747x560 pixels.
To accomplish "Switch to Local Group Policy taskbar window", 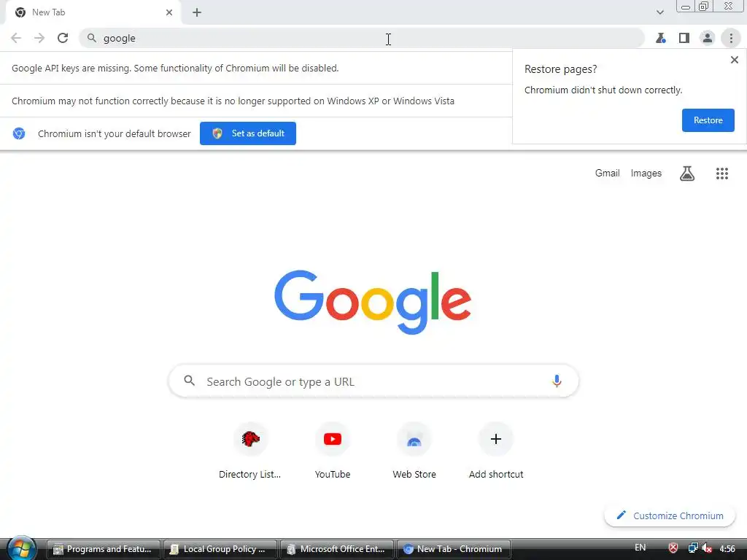I will [220, 549].
